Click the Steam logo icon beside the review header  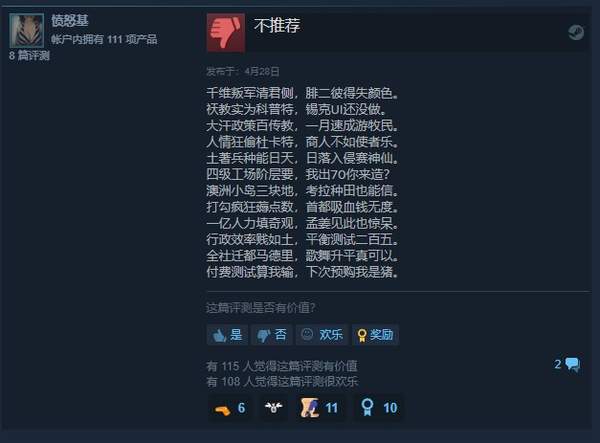point(576,33)
